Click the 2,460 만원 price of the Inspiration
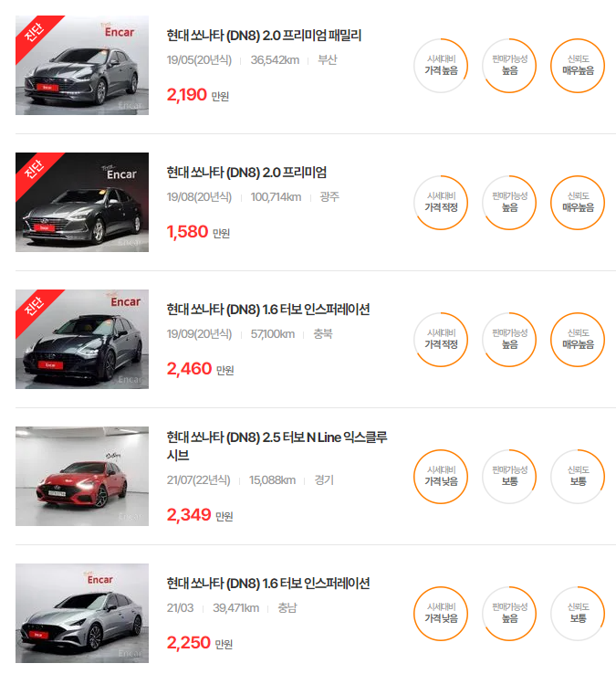616x674 pixels. (200, 369)
